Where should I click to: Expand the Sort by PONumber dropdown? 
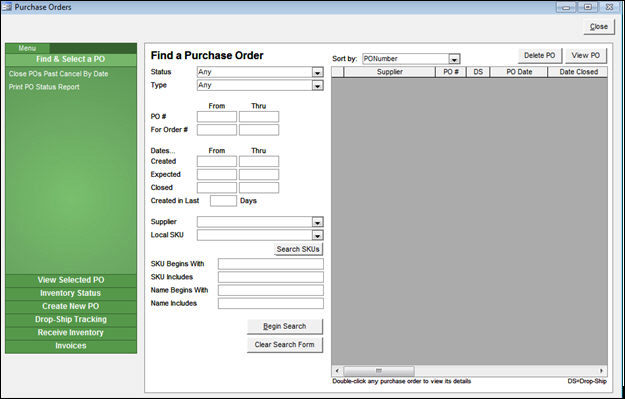[x=454, y=59]
